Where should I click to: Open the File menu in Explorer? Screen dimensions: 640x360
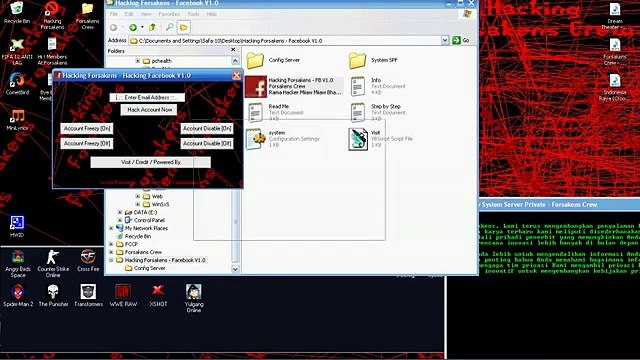113,14
